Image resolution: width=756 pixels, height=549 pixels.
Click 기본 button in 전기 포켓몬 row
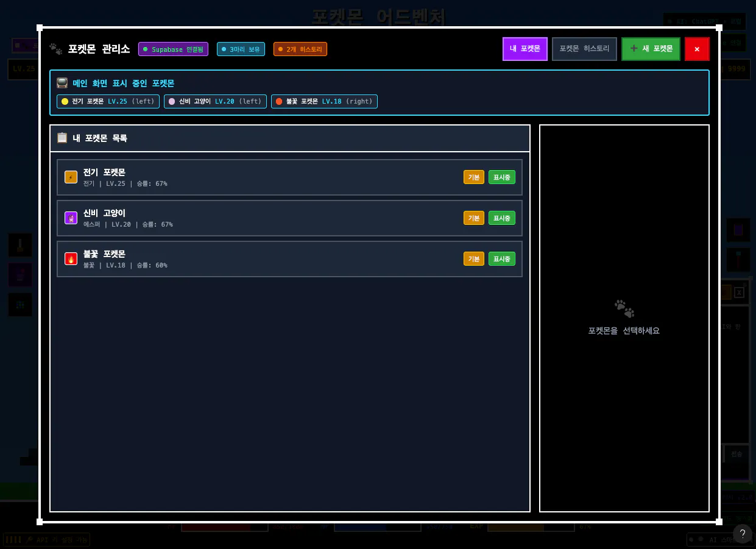(x=474, y=177)
